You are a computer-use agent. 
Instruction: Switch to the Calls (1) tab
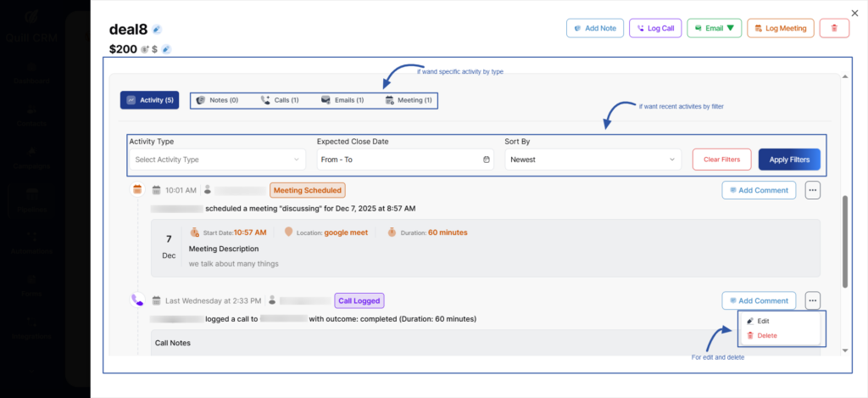click(x=279, y=100)
